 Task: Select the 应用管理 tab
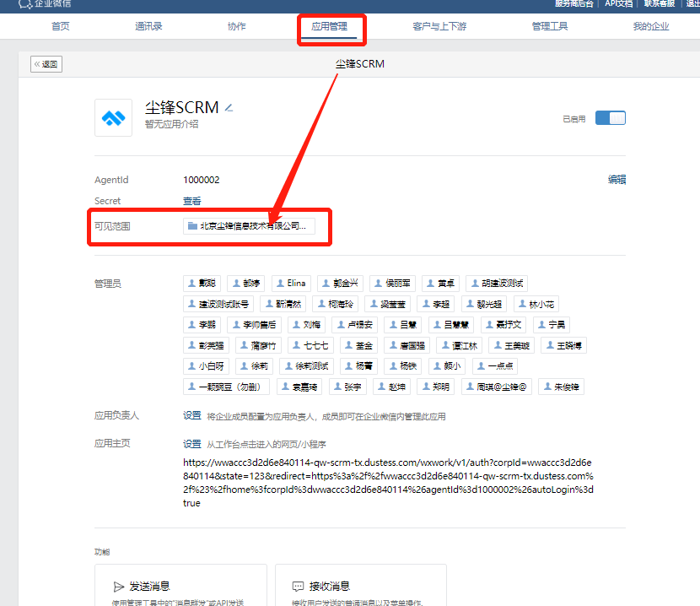[x=329, y=26]
